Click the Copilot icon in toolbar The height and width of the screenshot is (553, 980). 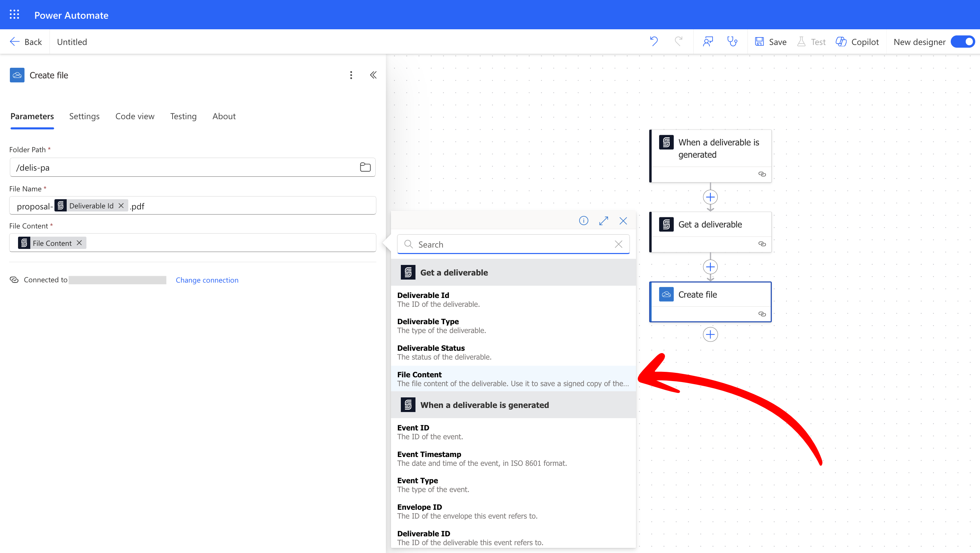coord(841,42)
